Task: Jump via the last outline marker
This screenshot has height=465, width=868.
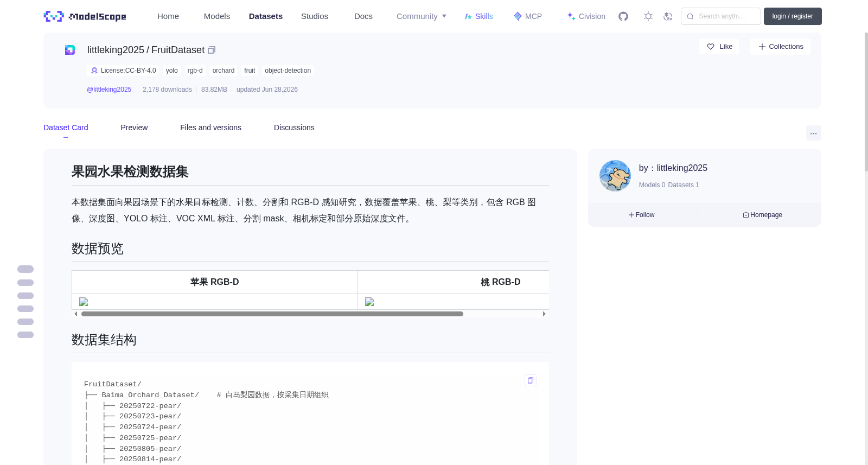Action: pyautogui.click(x=25, y=335)
